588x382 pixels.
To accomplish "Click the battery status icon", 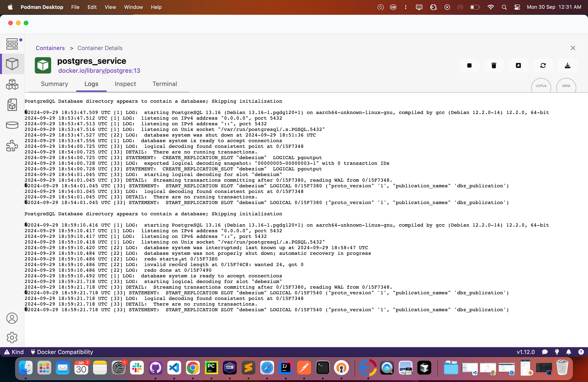I will pyautogui.click(x=475, y=7).
